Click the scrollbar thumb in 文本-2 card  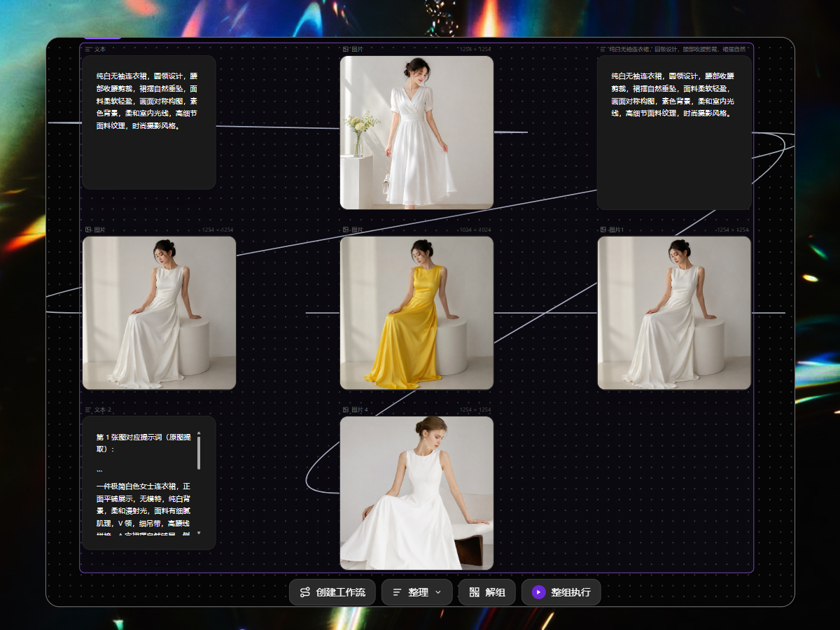click(x=199, y=454)
